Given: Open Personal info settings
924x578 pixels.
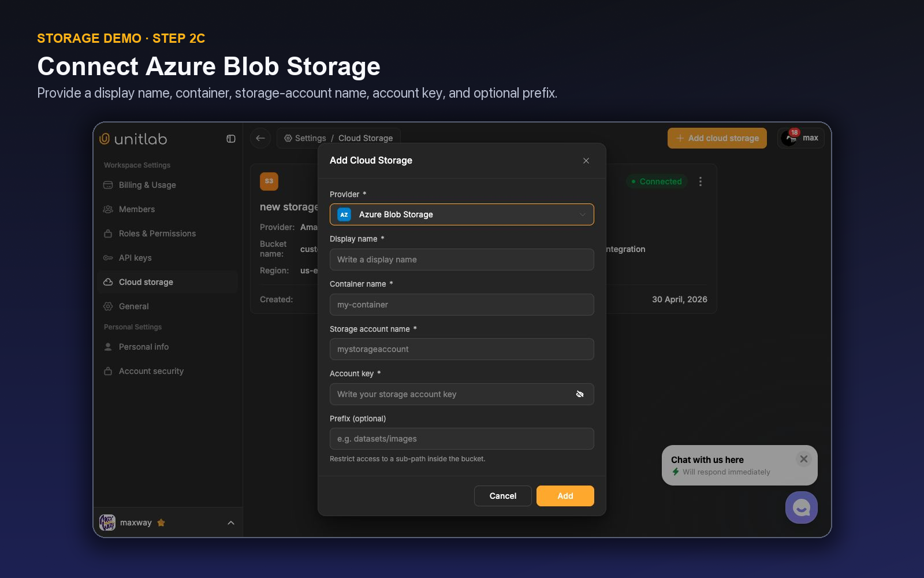Looking at the screenshot, I should point(167,347).
